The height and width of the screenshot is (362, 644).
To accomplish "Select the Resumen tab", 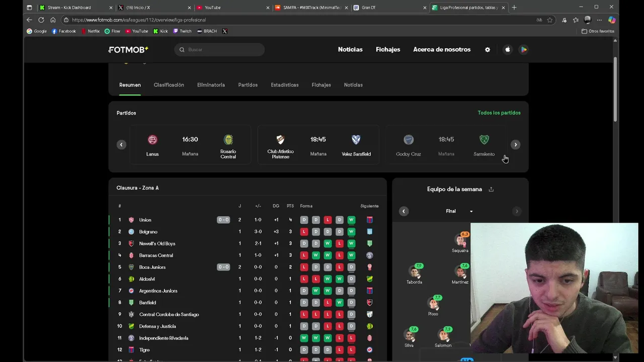I will pyautogui.click(x=130, y=85).
